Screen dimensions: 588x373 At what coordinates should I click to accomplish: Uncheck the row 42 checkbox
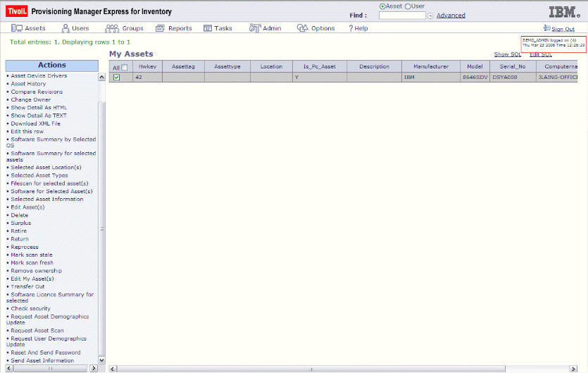(117, 77)
